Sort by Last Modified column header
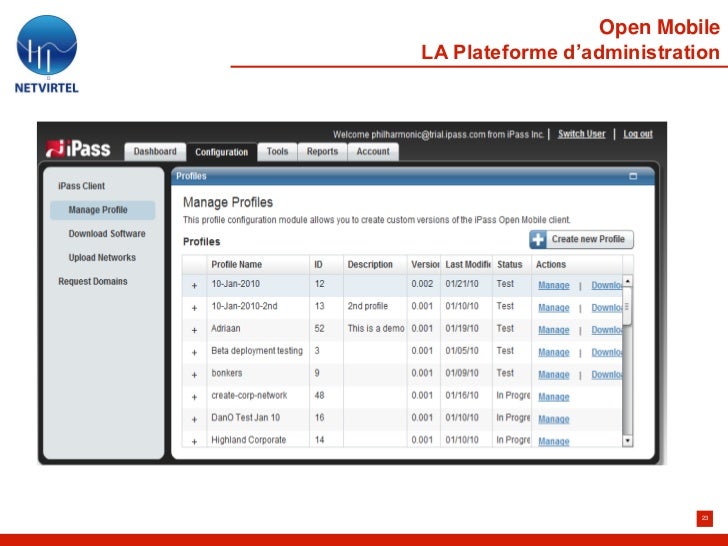The image size is (728, 546). pos(466,265)
